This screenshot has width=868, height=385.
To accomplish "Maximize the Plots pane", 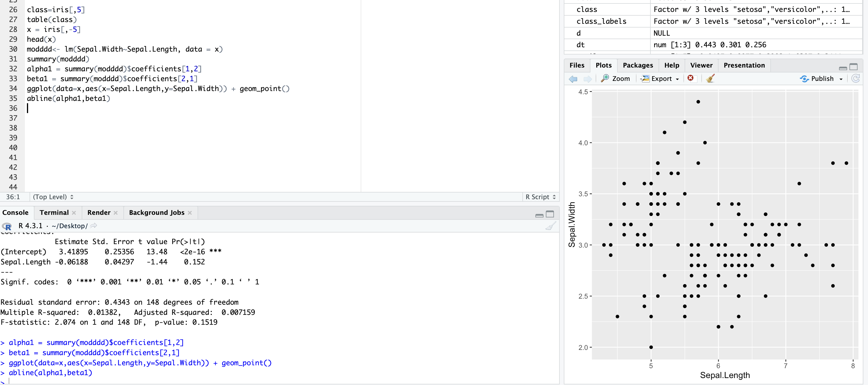I will (854, 67).
